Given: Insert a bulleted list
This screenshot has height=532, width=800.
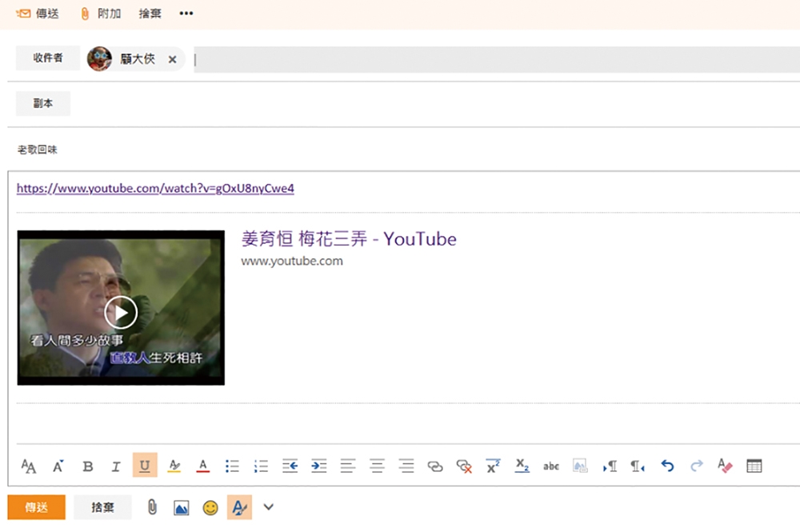Looking at the screenshot, I should click(232, 466).
